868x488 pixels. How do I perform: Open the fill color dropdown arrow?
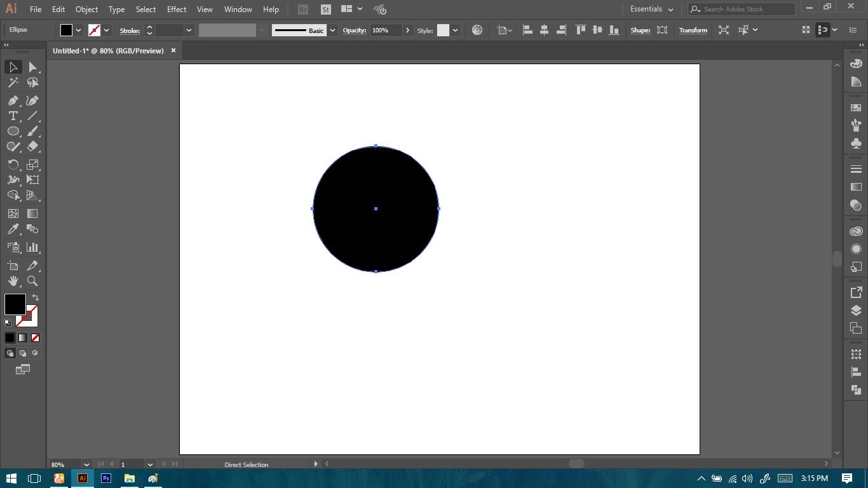tap(79, 30)
